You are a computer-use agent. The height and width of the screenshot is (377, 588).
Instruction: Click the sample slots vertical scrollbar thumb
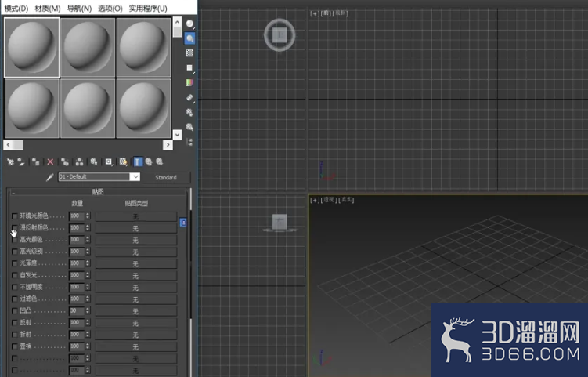(x=177, y=31)
